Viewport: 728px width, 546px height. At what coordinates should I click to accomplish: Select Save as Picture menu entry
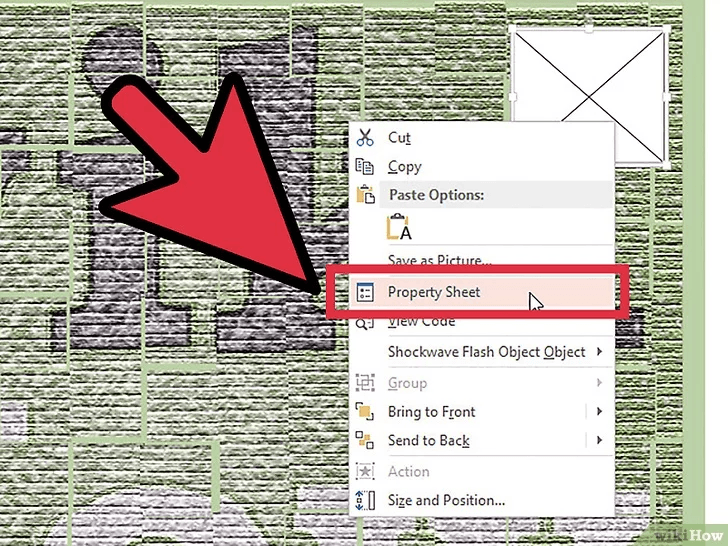pyautogui.click(x=440, y=261)
